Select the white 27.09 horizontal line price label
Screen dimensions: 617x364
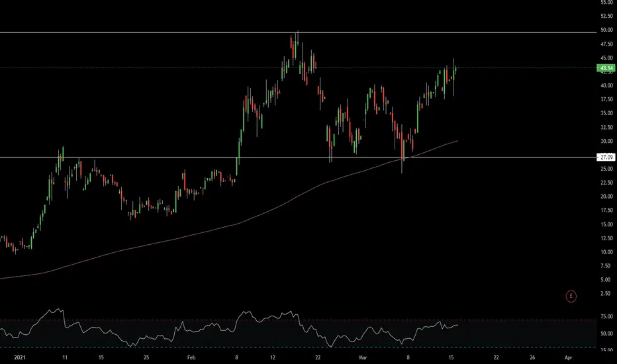(606, 157)
